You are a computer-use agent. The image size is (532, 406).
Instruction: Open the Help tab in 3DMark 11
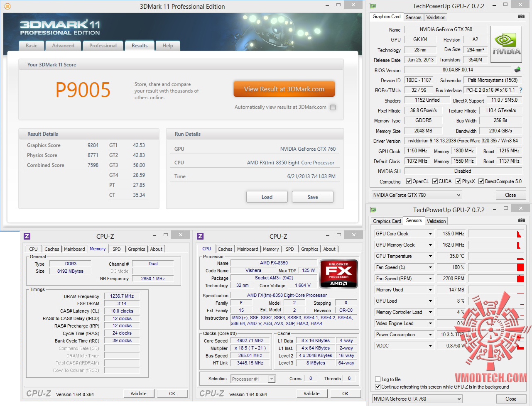tap(168, 46)
